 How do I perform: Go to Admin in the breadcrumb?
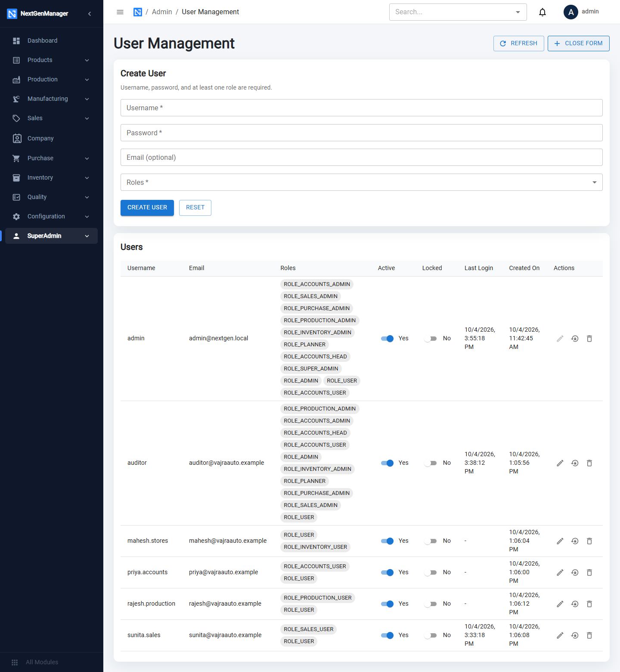coord(162,12)
